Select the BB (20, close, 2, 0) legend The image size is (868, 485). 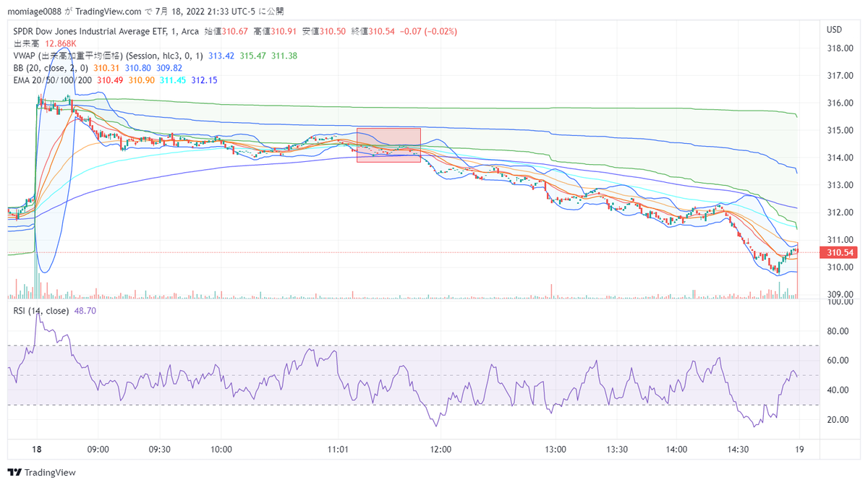point(51,68)
